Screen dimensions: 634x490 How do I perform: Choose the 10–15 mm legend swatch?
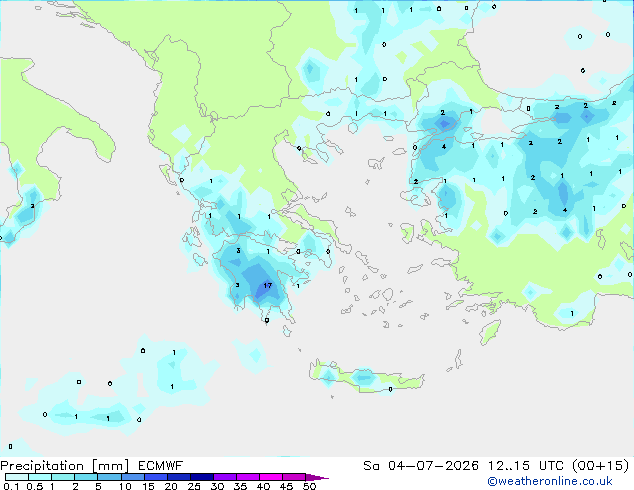[133, 477]
